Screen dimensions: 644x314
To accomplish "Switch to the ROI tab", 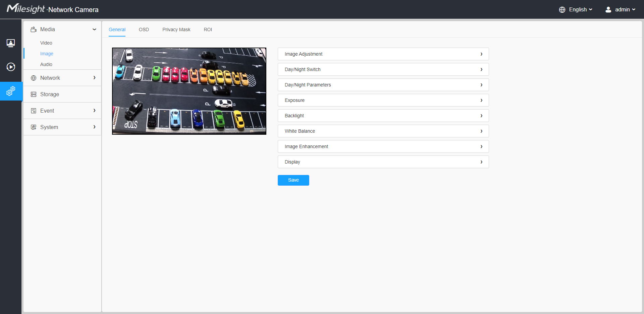I will 208,29.
